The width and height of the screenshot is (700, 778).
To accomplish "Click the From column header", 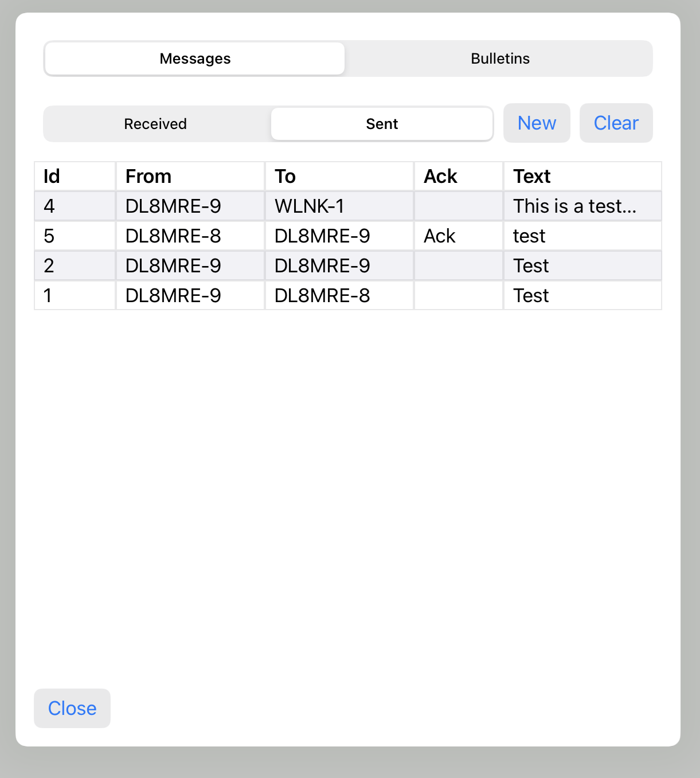I will (148, 177).
